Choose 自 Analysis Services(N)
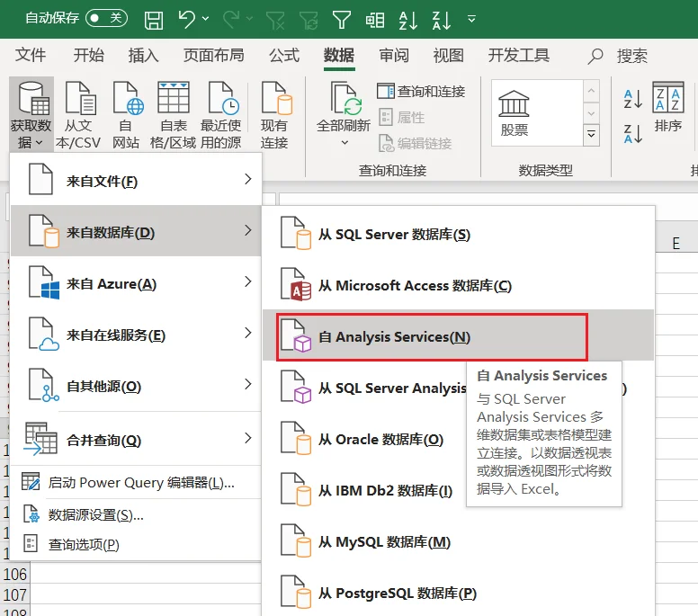This screenshot has height=616, width=698. pos(459,336)
